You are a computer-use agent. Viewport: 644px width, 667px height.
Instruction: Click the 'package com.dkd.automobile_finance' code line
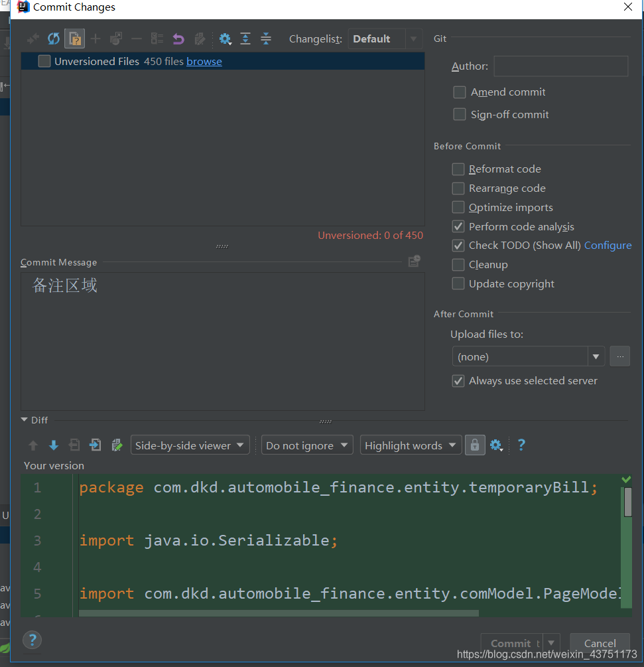click(338, 487)
